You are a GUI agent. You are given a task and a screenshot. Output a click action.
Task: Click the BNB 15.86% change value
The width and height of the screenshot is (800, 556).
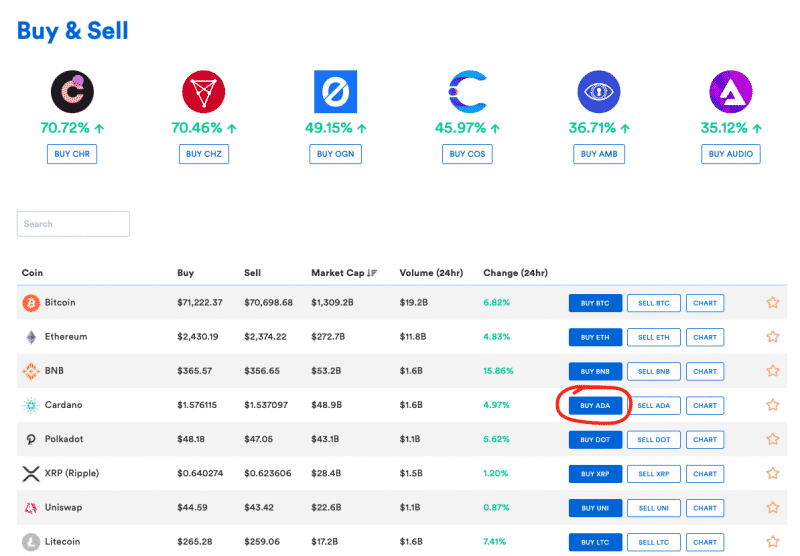pos(498,371)
